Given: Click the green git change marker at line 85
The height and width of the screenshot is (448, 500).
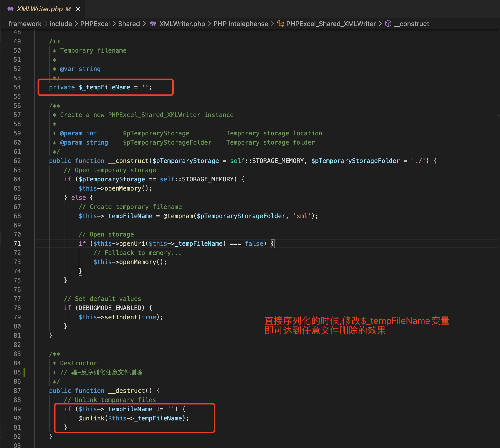Looking at the screenshot, I should point(24,372).
